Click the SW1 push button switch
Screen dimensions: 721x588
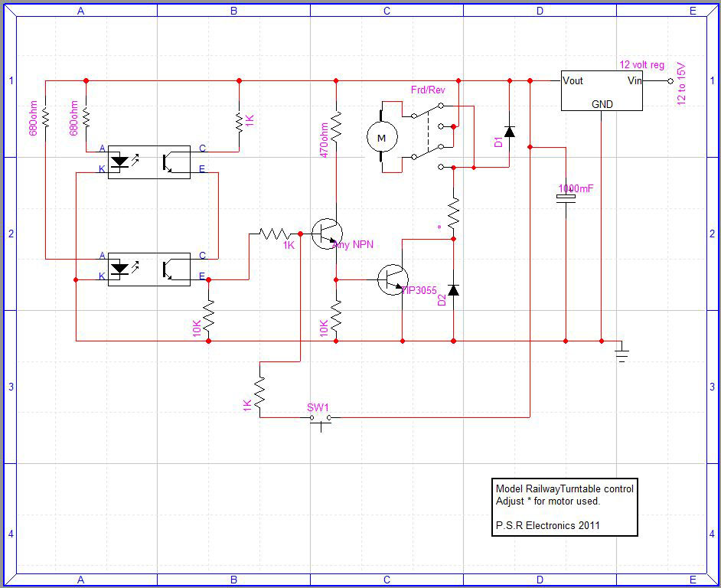[x=320, y=419]
